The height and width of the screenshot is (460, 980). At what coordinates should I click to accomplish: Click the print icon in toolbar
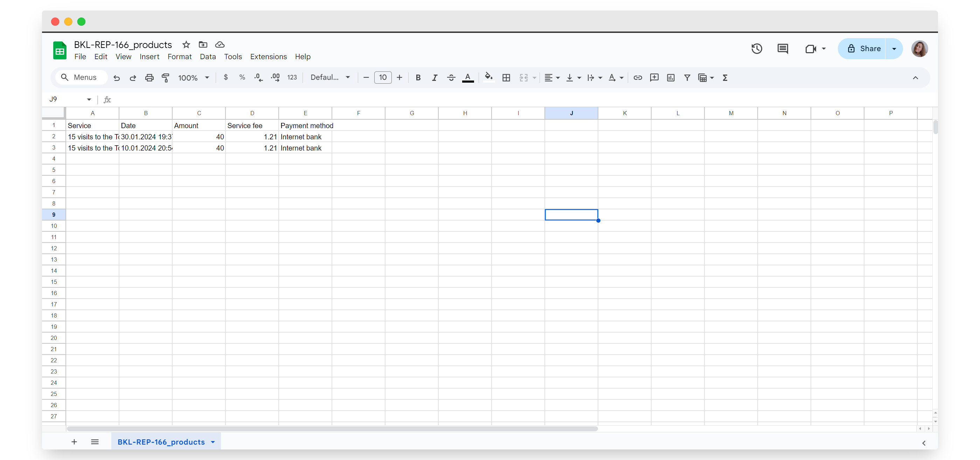click(149, 78)
